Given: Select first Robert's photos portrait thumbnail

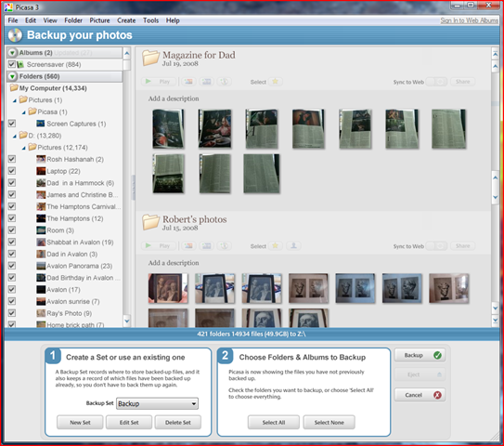Looking at the screenshot, I should click(168, 288).
